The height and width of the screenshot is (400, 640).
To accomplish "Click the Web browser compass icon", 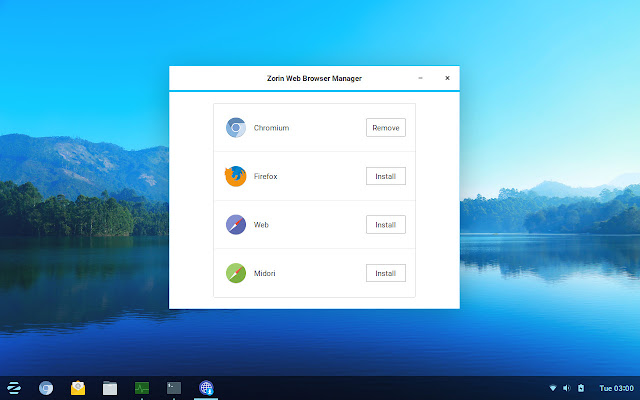I will pos(236,224).
